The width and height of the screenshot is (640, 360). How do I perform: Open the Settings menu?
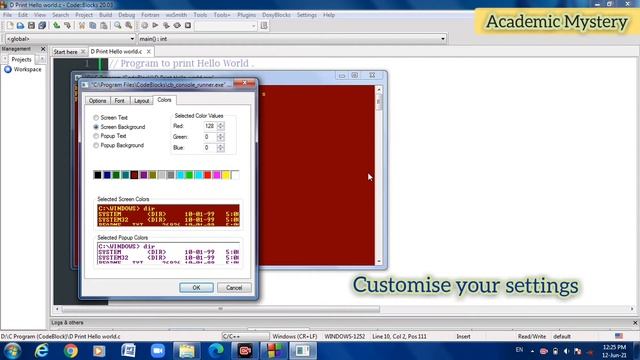point(307,15)
